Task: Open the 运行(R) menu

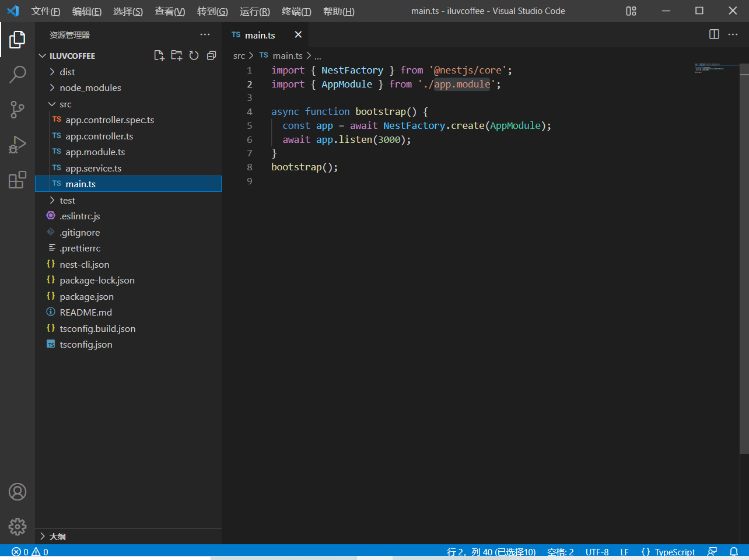Action: 254,11
